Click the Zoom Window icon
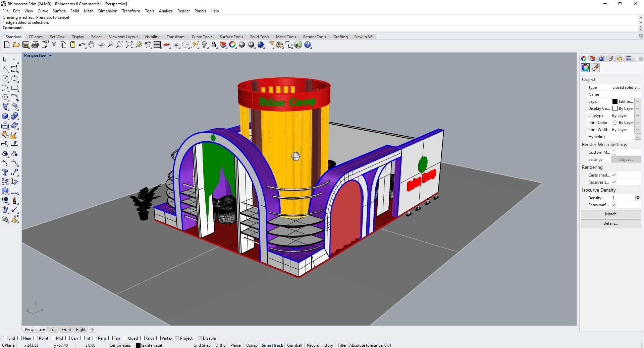This screenshot has width=644, height=348. coord(119,45)
